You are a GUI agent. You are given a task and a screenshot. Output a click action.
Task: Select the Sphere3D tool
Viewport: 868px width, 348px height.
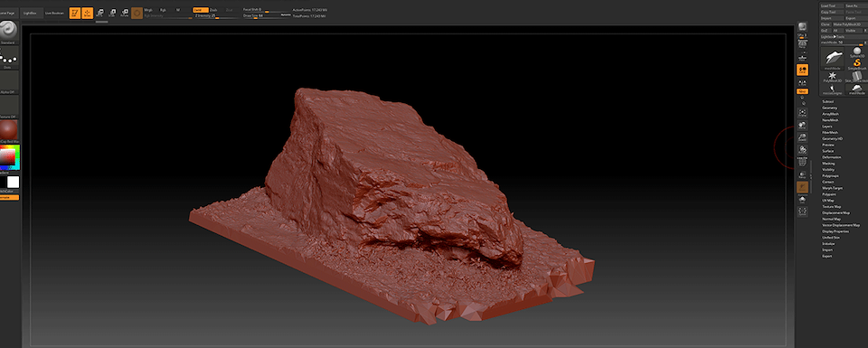857,52
